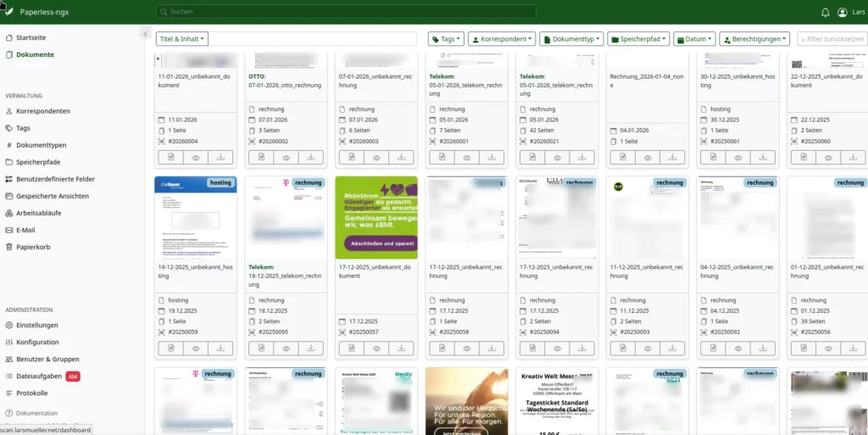Open the Lars user account menu
This screenshot has height=435, width=868.
click(851, 12)
